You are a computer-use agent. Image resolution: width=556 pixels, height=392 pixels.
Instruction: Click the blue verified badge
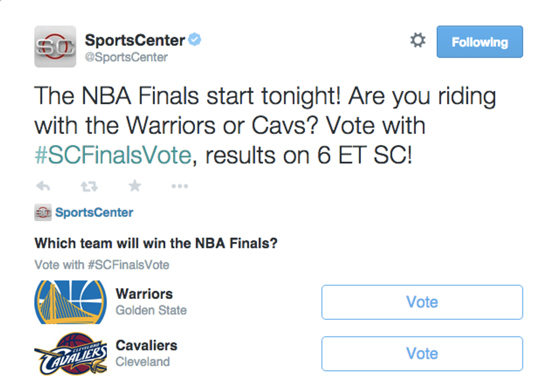tap(195, 40)
